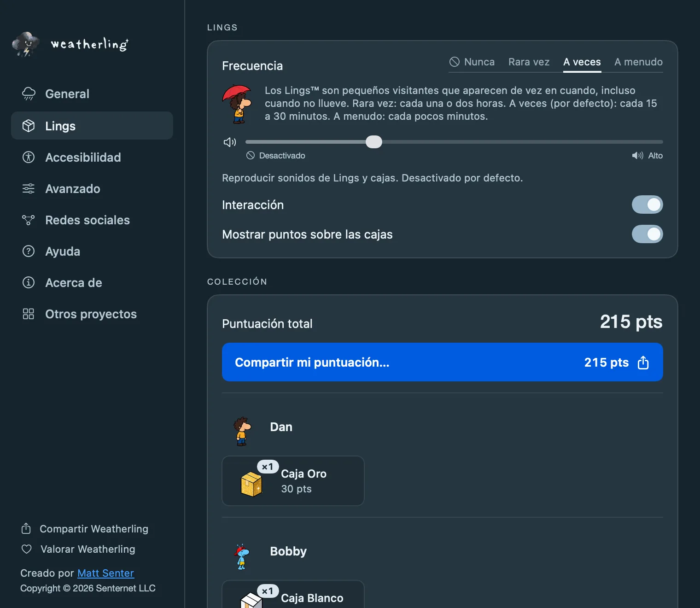This screenshot has height=608, width=700.
Task: Click the Otros proyectos grid icon
Action: click(29, 314)
